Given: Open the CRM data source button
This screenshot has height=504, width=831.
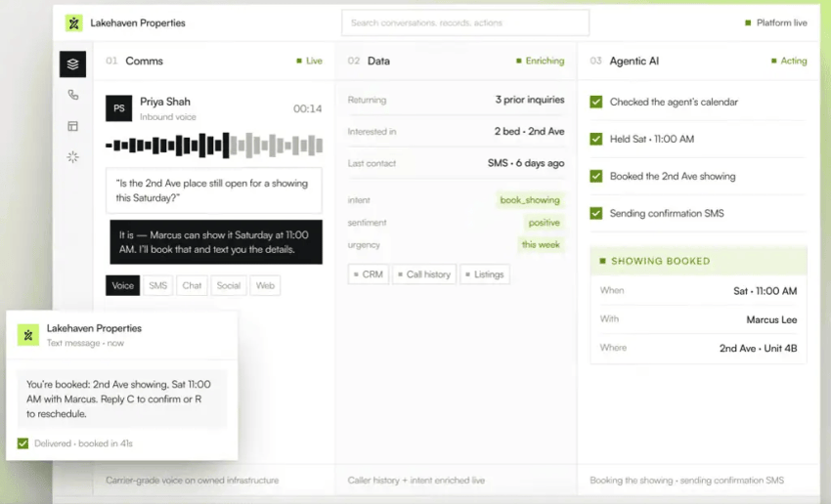Looking at the screenshot, I should [x=369, y=274].
